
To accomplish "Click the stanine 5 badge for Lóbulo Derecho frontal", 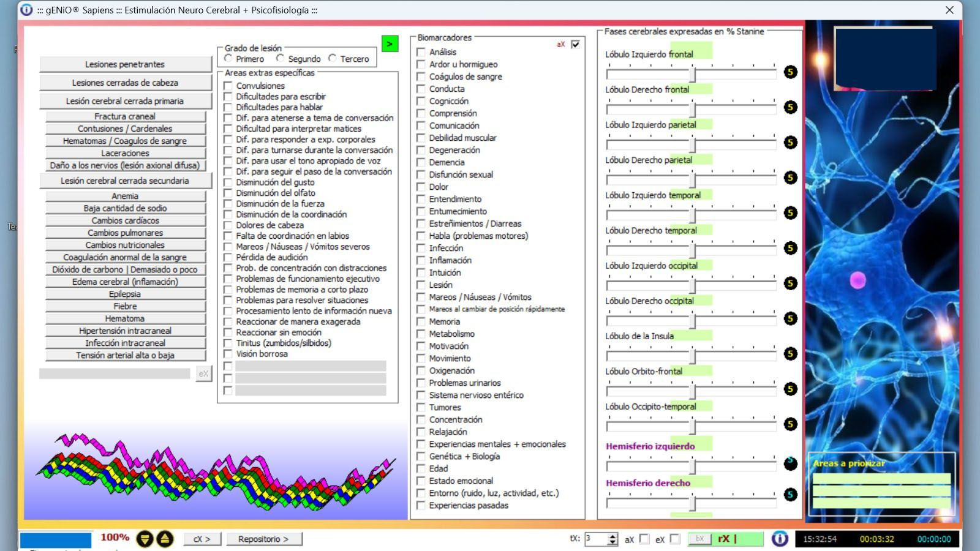I will click(791, 107).
